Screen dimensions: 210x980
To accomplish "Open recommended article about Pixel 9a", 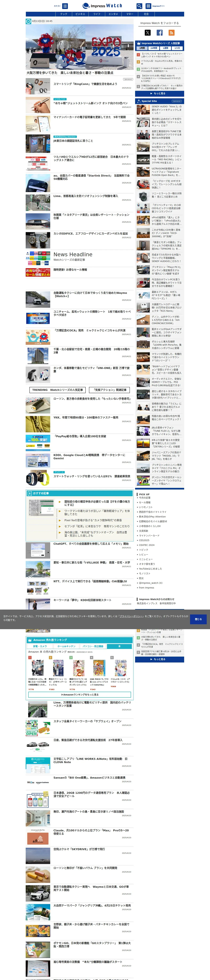I will point(93,520).
